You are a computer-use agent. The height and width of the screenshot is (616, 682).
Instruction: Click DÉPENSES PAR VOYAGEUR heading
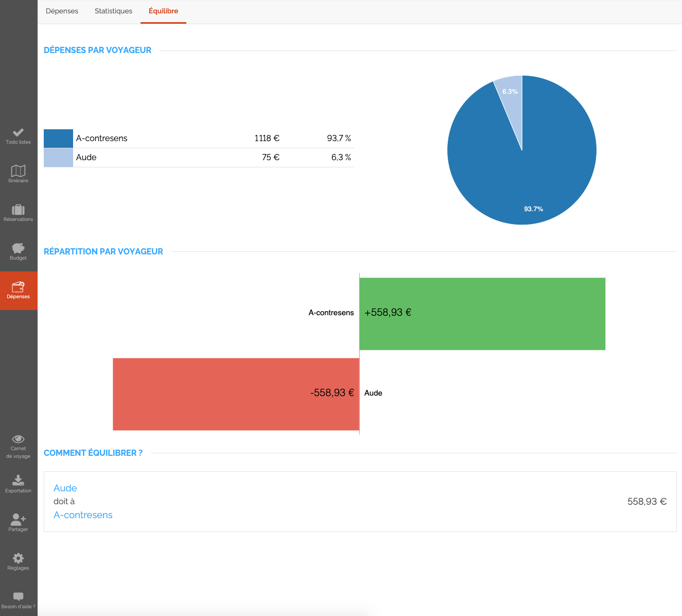[x=97, y=50]
